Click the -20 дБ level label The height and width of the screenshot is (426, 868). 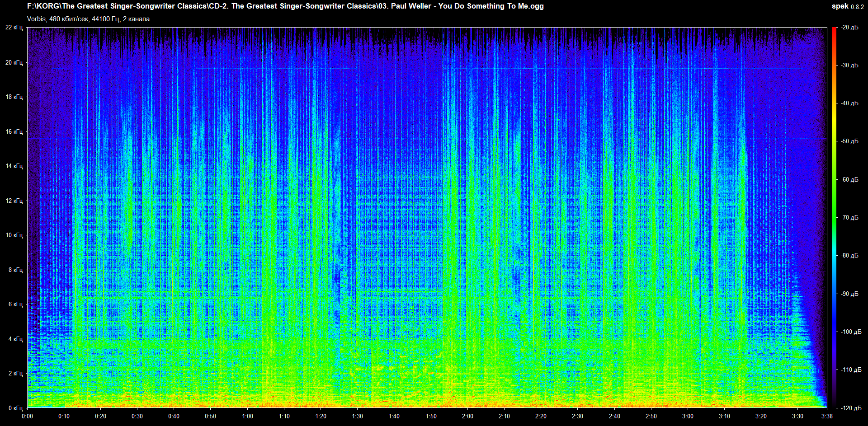click(x=849, y=28)
